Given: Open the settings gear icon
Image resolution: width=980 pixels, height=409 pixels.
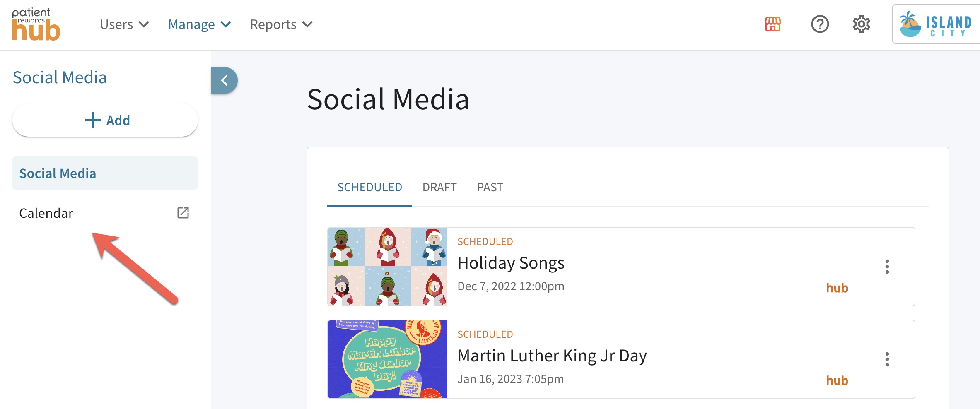Looking at the screenshot, I should point(862,24).
